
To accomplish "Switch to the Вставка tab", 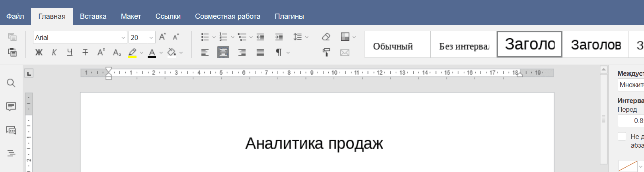I will click(x=93, y=16).
